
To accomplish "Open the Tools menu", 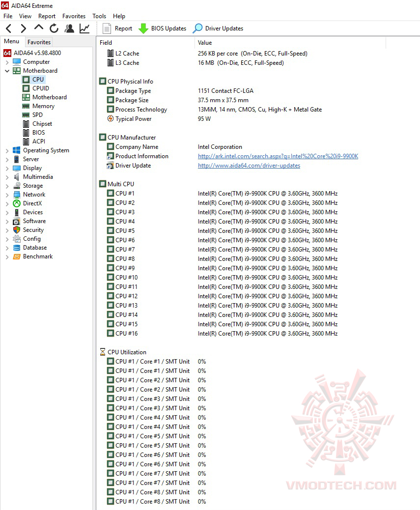I will (99, 16).
